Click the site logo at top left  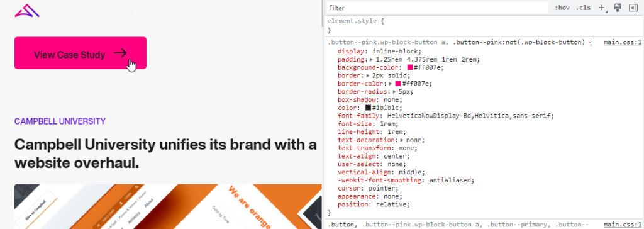(x=26, y=10)
